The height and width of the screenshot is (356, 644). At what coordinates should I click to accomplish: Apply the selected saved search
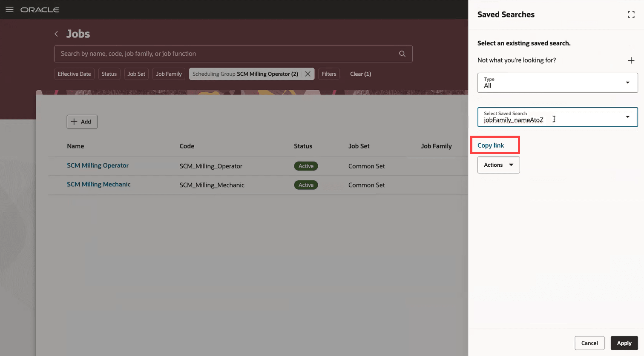coord(624,343)
